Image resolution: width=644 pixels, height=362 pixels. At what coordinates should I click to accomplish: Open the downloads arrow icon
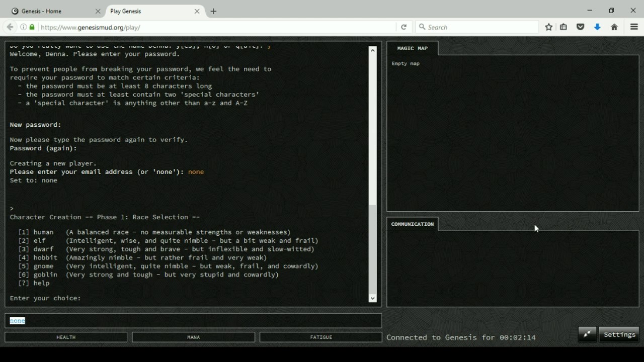[x=597, y=27]
